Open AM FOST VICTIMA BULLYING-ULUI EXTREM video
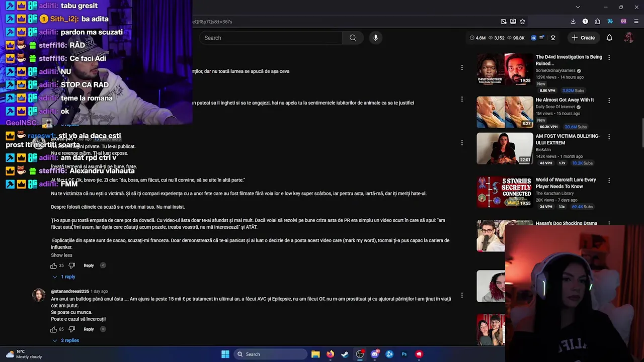The image size is (644, 362). 568,139
